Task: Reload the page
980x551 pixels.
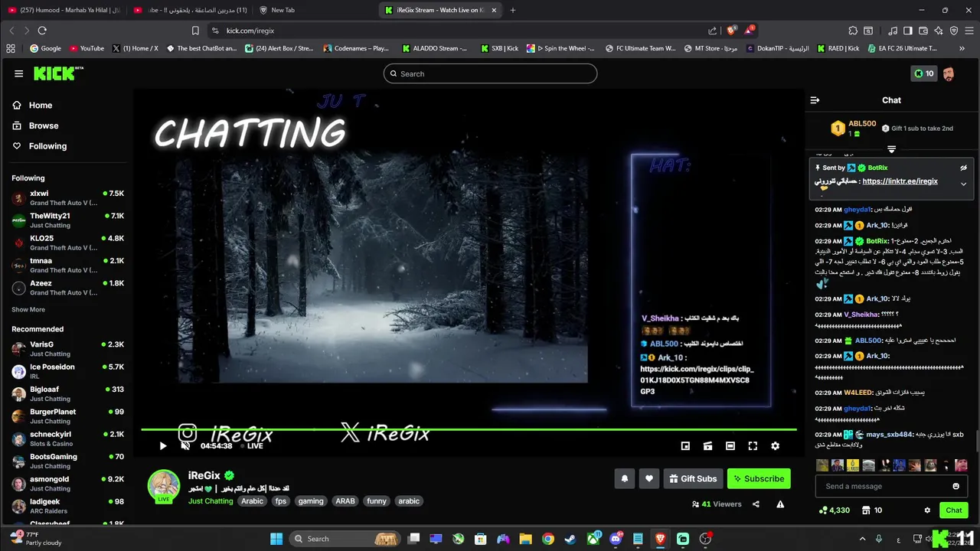Action: [x=42, y=31]
